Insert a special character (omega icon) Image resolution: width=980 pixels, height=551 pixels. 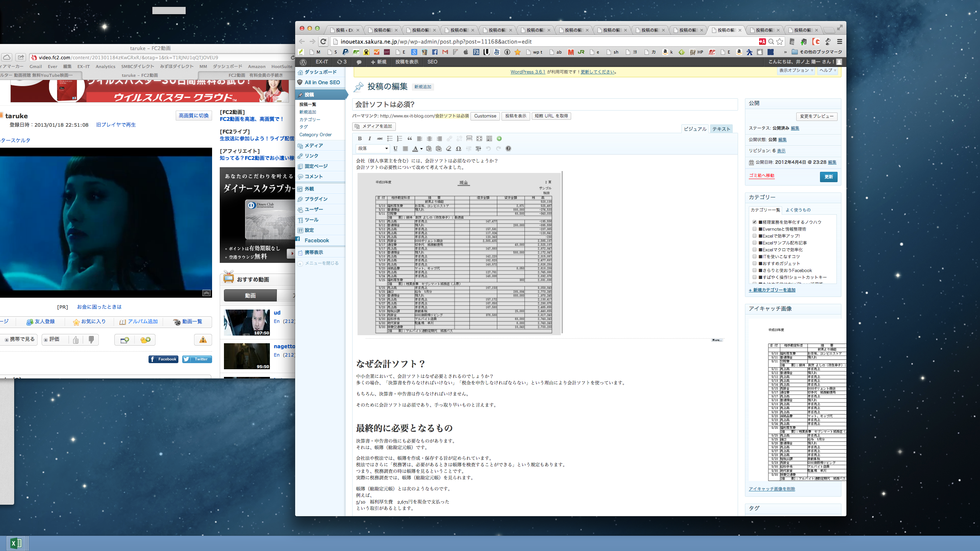459,148
